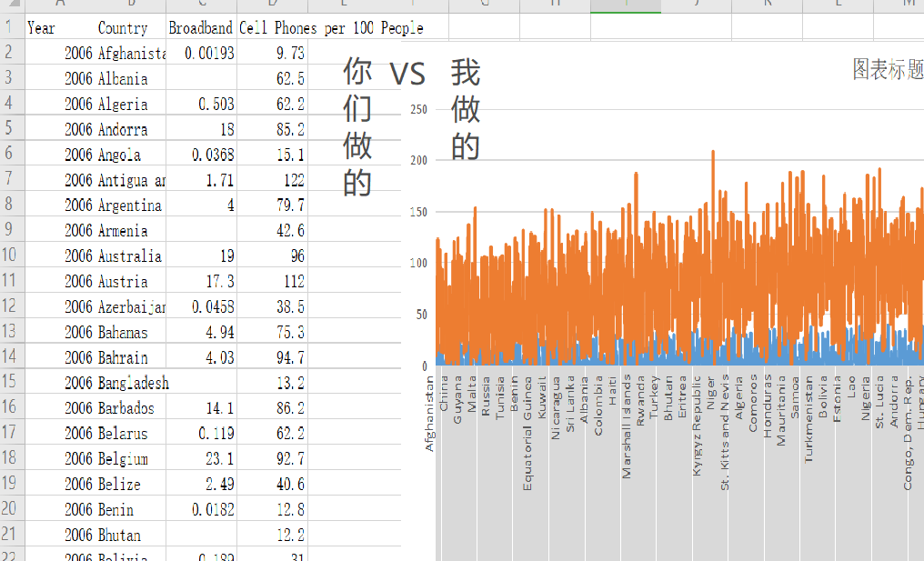Screen dimensions: 924x561
Task: Click the chart vertical axis label 250
Action: (x=419, y=110)
